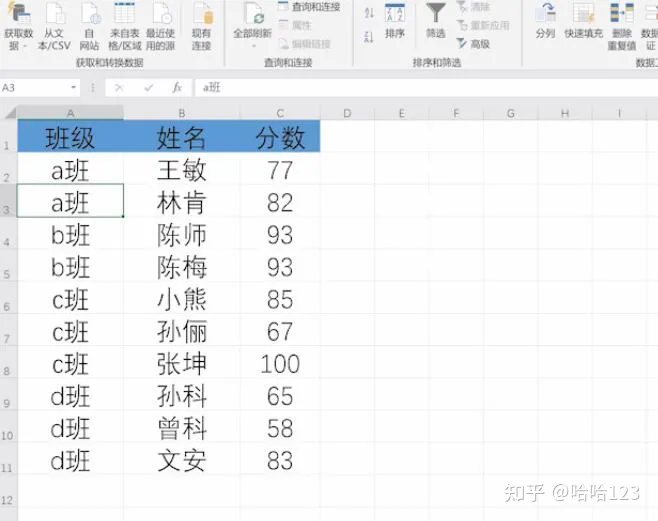Click the cell containing 小熊
The image size is (658, 521).
click(x=182, y=298)
